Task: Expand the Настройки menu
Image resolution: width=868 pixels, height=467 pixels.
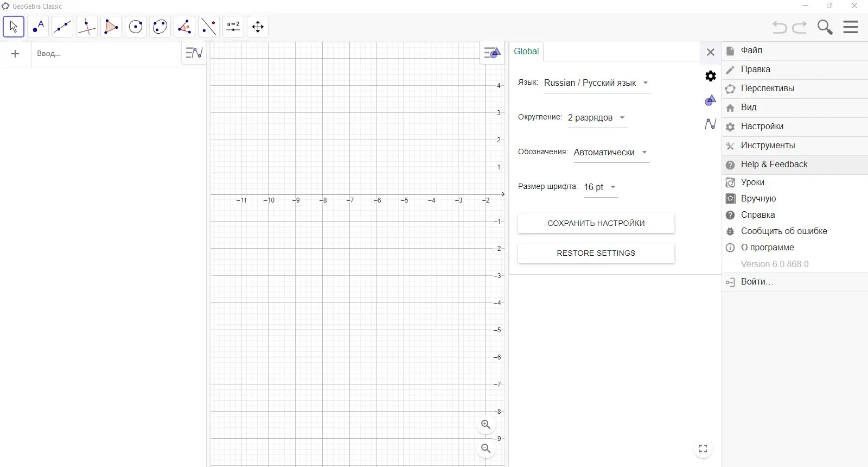Action: [795, 127]
